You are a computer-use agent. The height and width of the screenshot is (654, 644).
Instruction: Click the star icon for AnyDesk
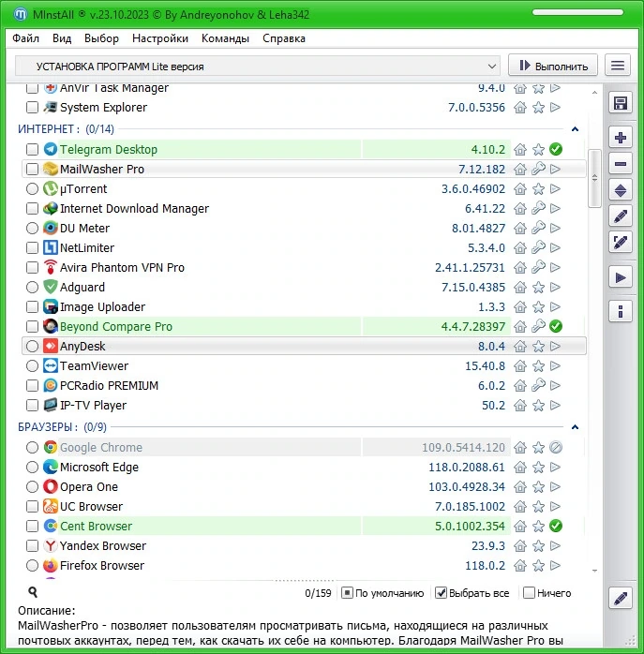[538, 346]
